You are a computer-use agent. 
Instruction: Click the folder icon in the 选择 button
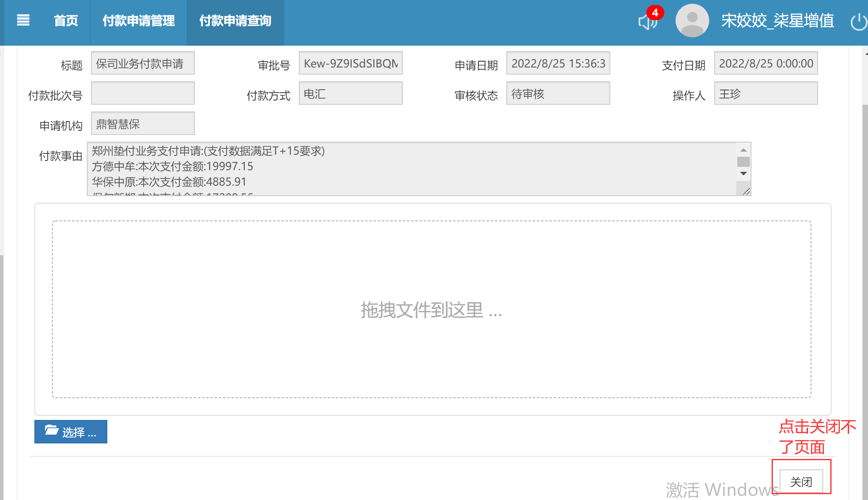pyautogui.click(x=51, y=430)
